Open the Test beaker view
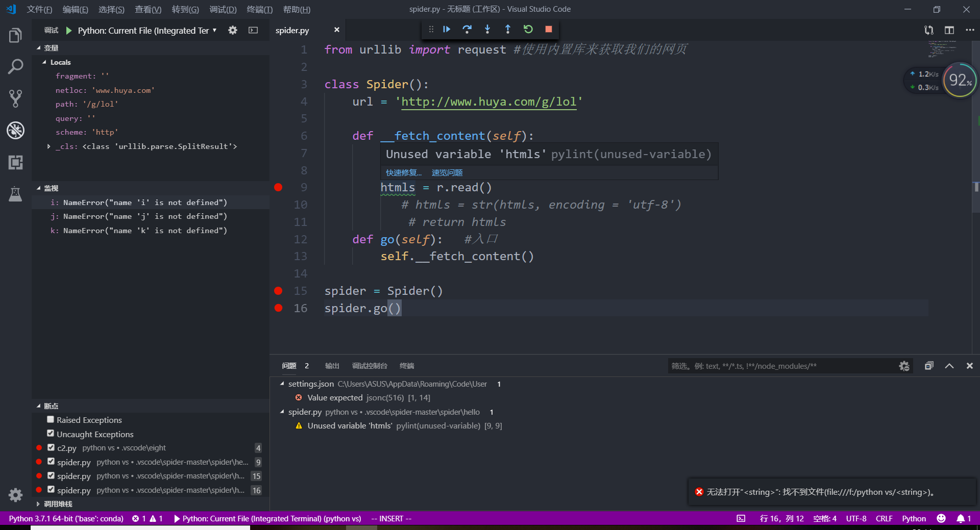The width and height of the screenshot is (980, 530). (15, 194)
